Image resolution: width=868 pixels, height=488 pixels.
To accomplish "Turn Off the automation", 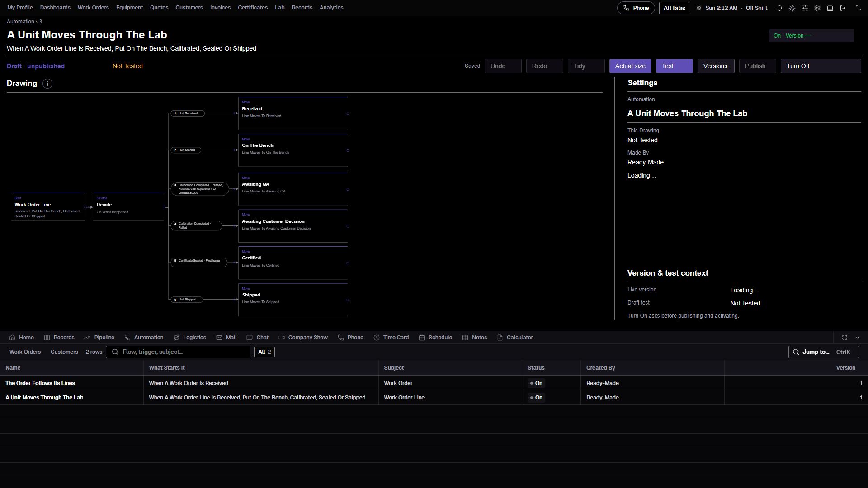I will (x=821, y=66).
